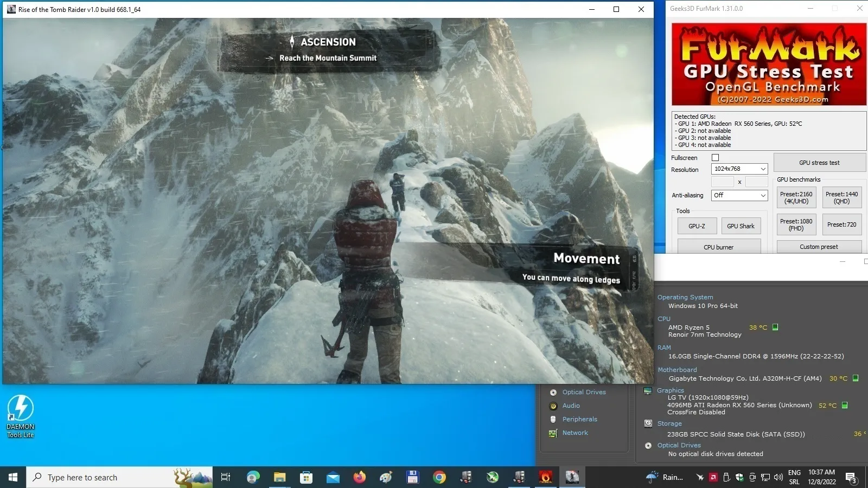
Task: Open the ENG SRL language indicator
Action: pos(794,477)
